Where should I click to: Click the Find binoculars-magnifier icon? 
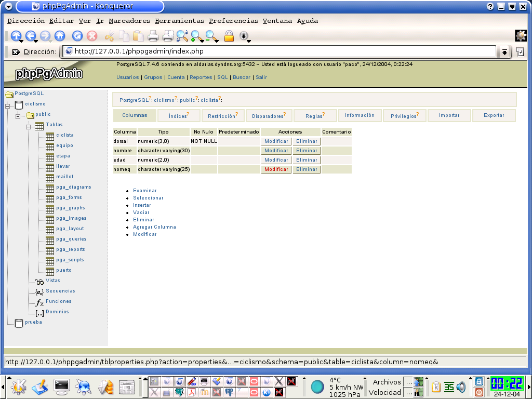(182, 36)
